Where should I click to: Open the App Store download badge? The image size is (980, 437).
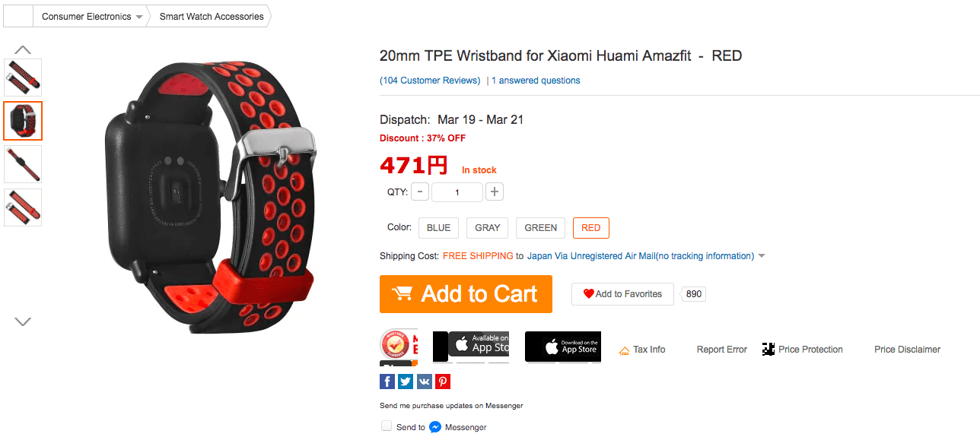[563, 347]
